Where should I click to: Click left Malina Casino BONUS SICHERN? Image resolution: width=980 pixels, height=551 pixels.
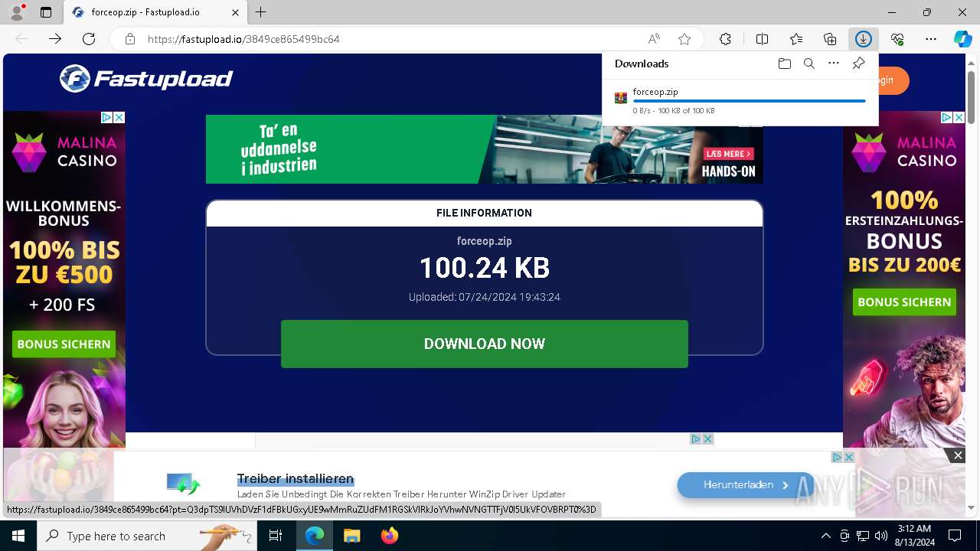(x=64, y=344)
